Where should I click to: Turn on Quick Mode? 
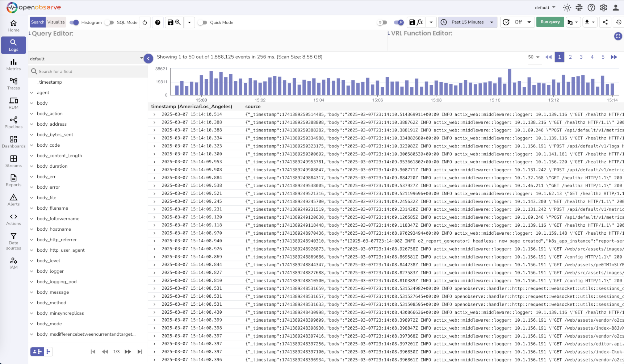tap(202, 22)
